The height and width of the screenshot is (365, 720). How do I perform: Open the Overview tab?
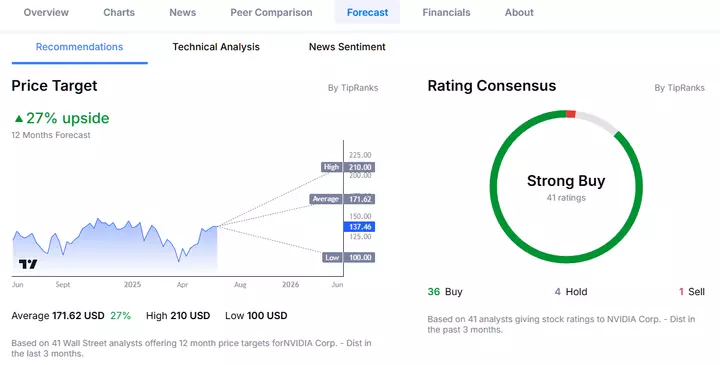[x=46, y=12]
